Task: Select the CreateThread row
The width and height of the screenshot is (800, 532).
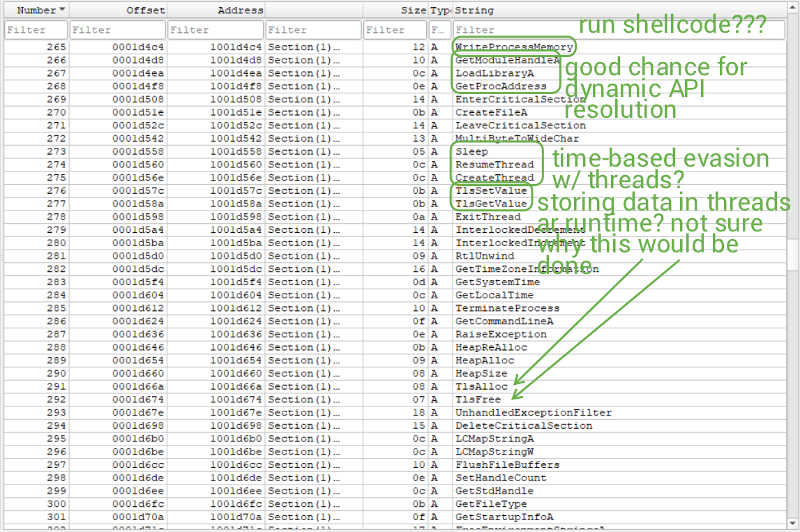Action: pyautogui.click(x=495, y=178)
